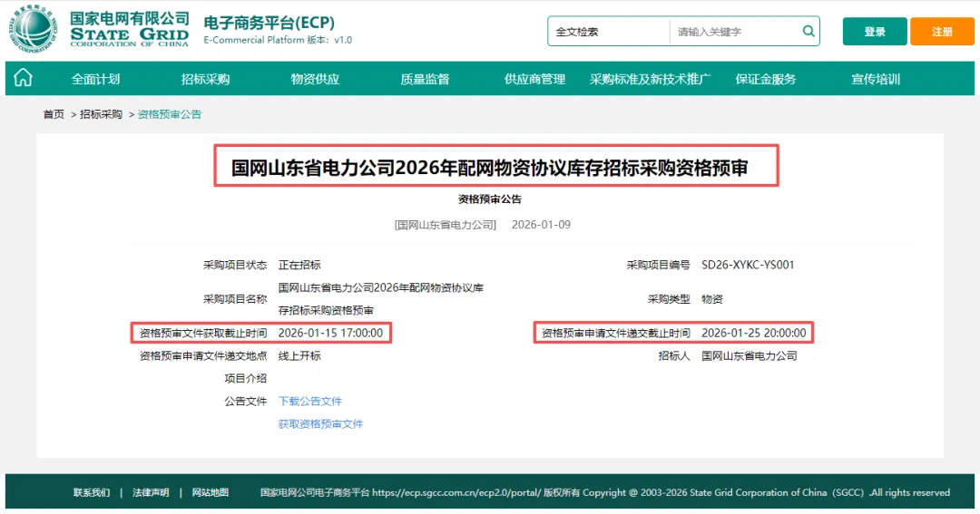Click the 国家电网有限公司 company name logo text

tap(130, 18)
